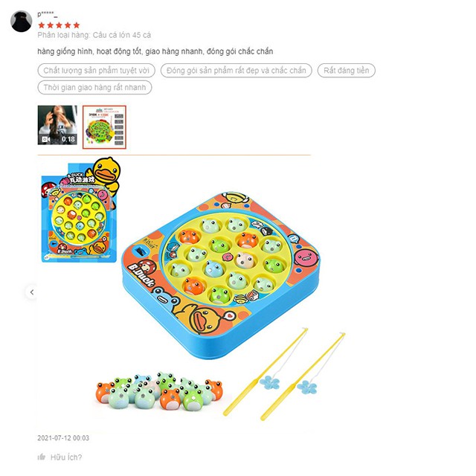Click the review comment text
The height and width of the screenshot is (476, 476).
click(155, 51)
